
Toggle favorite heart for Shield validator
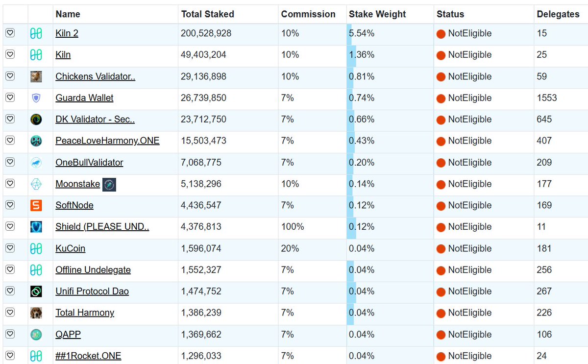click(10, 227)
